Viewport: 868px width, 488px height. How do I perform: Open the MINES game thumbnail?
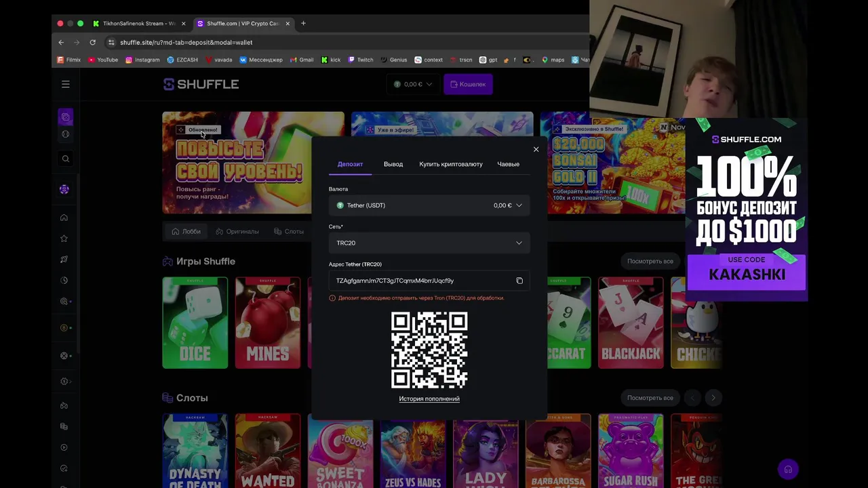[x=268, y=323]
